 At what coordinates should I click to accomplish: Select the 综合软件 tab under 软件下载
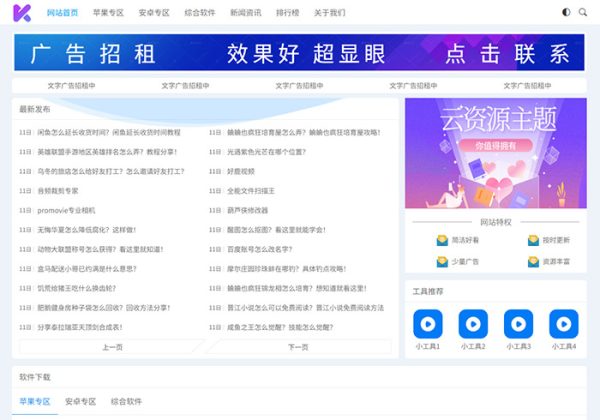[x=126, y=401]
